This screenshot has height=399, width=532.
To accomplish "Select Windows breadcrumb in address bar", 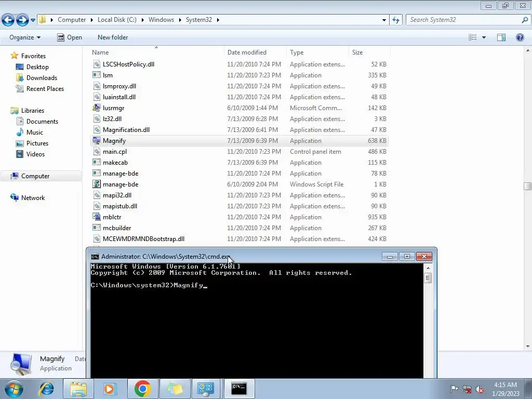I will (x=161, y=20).
